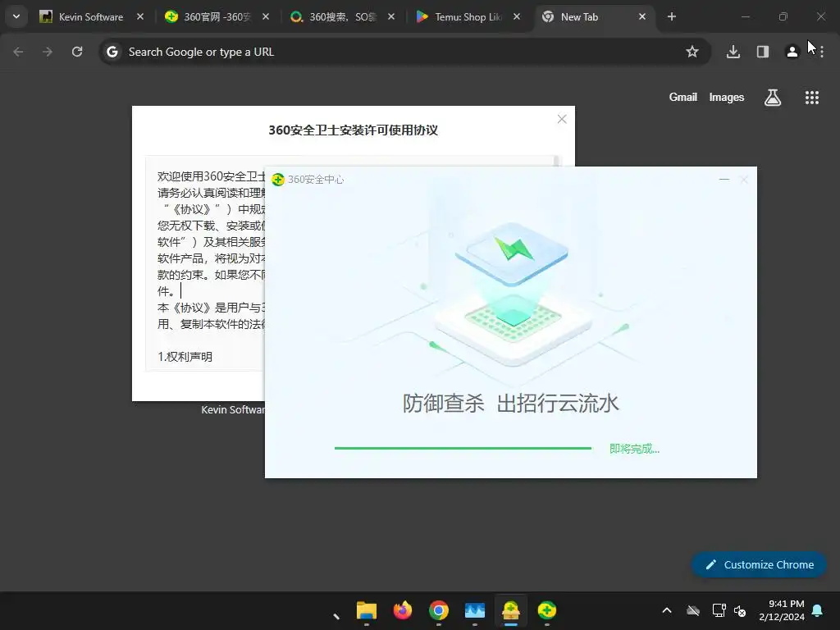This screenshot has width=840, height=630.
Task: Open the Chrome profile icon
Action: point(792,52)
